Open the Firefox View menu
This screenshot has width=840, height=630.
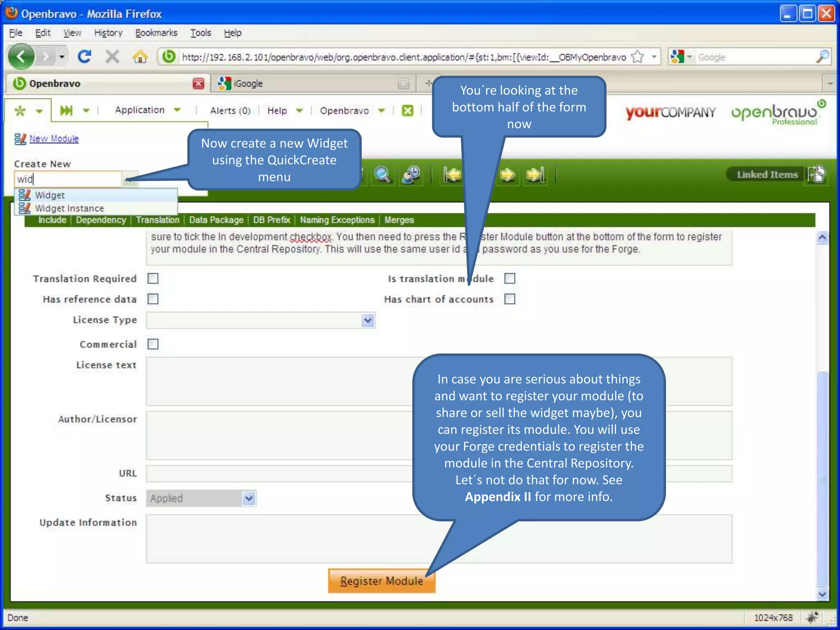pos(72,33)
